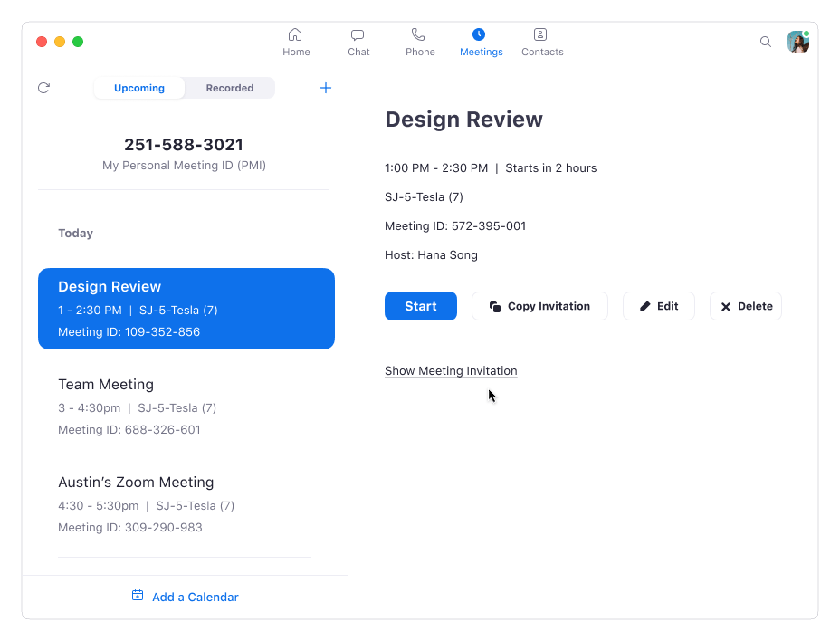Schedule a new meeting with the plus icon
Image resolution: width=840 pixels, height=641 pixels.
[x=325, y=88]
